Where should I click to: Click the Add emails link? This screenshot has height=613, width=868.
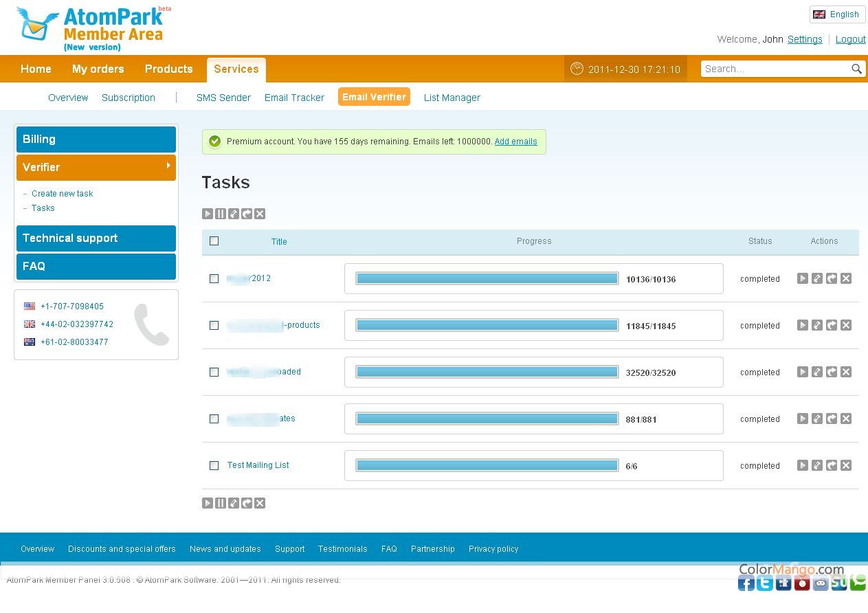(515, 142)
